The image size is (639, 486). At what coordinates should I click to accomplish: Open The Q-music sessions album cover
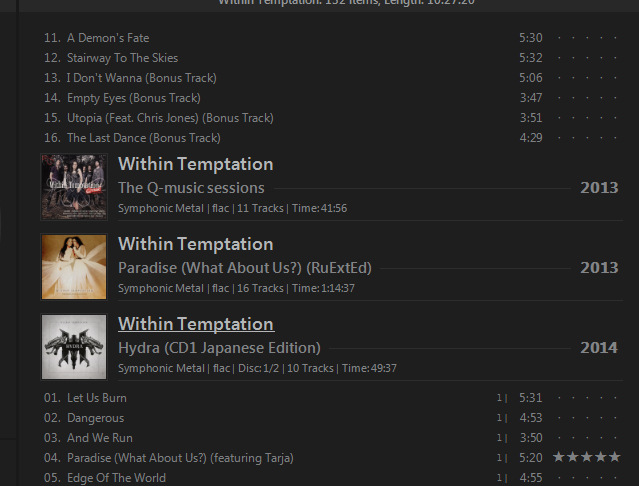(x=74, y=187)
